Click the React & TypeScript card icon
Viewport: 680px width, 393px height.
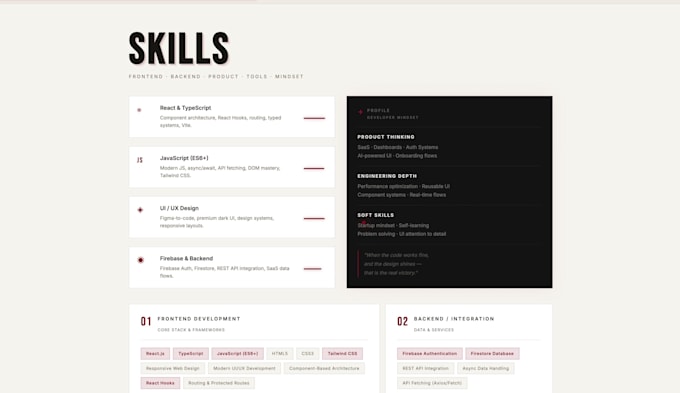point(139,110)
